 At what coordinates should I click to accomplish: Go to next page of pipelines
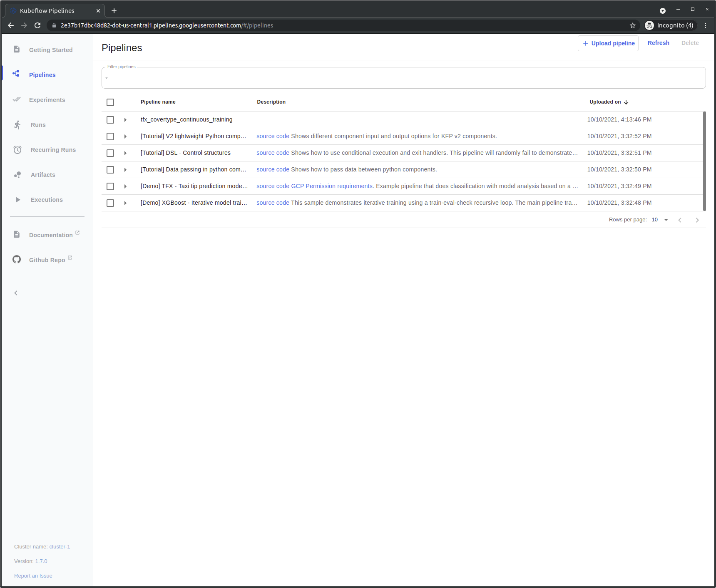[697, 220]
